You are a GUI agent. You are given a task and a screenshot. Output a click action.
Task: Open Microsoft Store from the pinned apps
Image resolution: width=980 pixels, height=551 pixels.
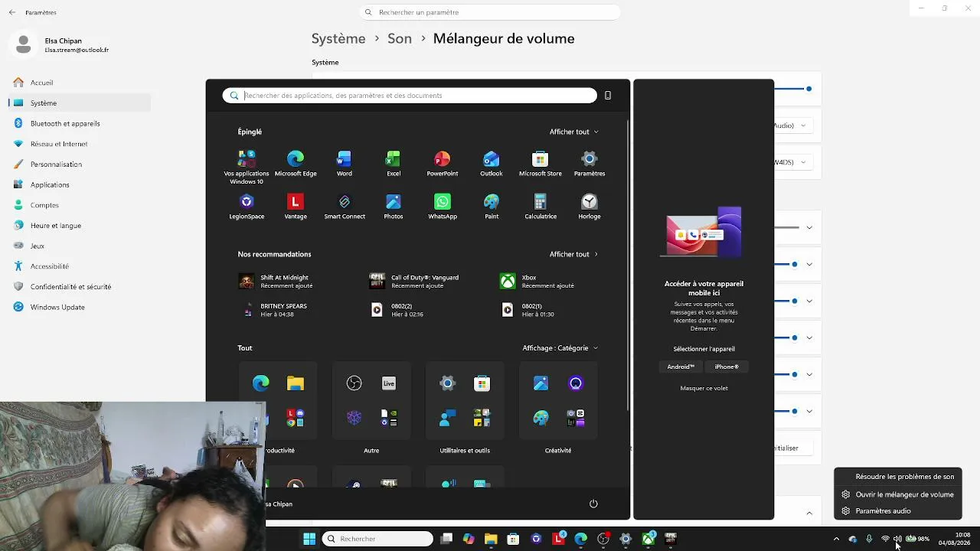click(x=541, y=163)
